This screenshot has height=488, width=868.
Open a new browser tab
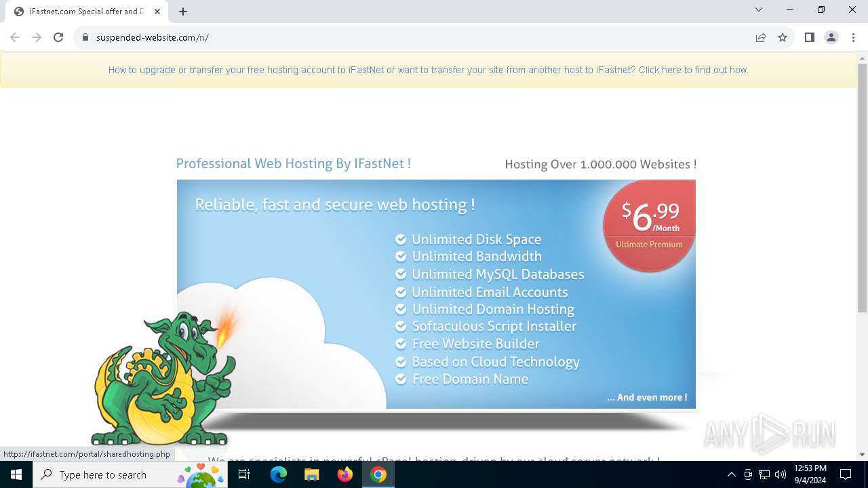[183, 12]
